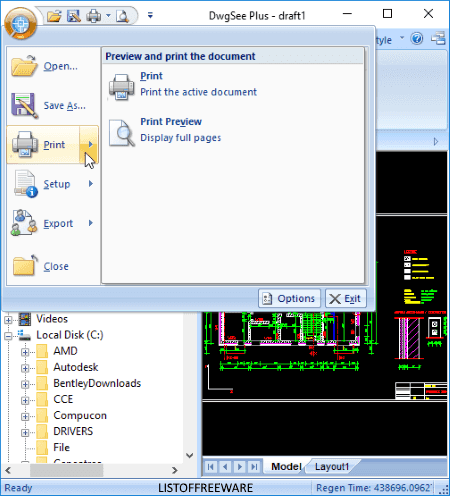Expand the Compucon folder node
The image size is (450, 496).
pyautogui.click(x=25, y=417)
